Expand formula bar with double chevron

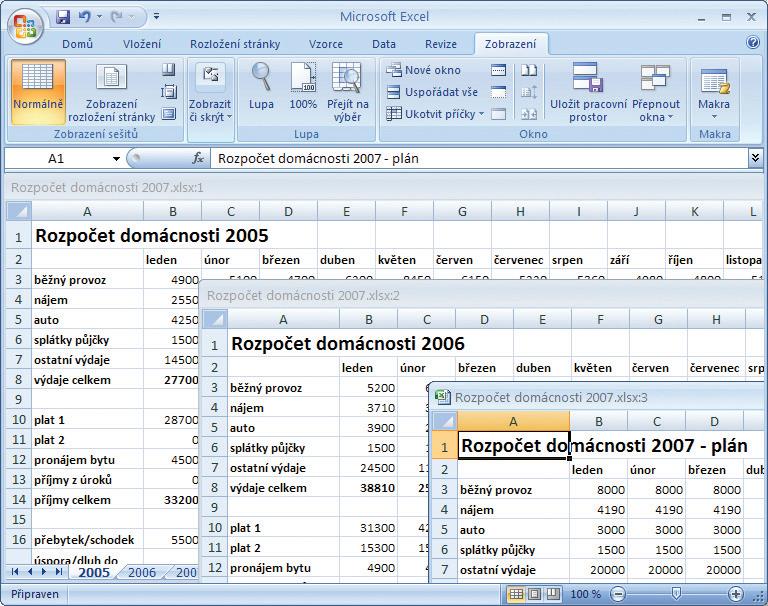755,158
